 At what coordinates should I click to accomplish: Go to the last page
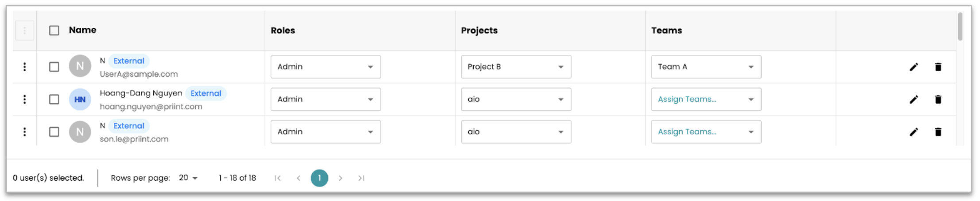click(362, 178)
